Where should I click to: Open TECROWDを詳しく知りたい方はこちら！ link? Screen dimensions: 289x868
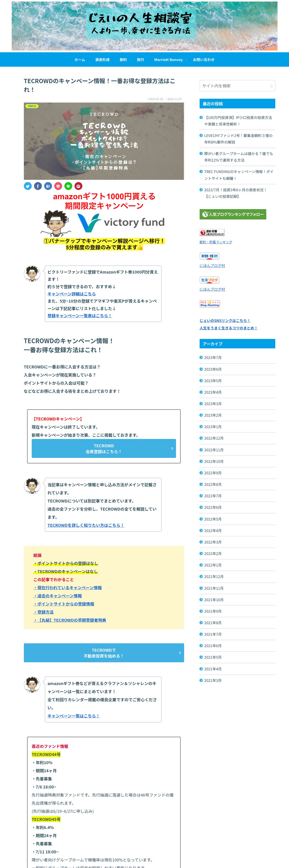86,525
